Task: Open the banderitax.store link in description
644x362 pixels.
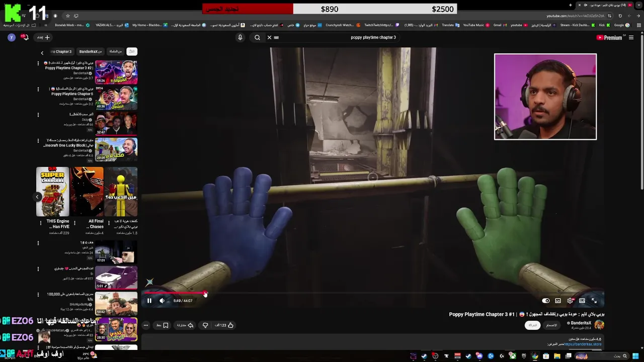Action: [x=583, y=344]
